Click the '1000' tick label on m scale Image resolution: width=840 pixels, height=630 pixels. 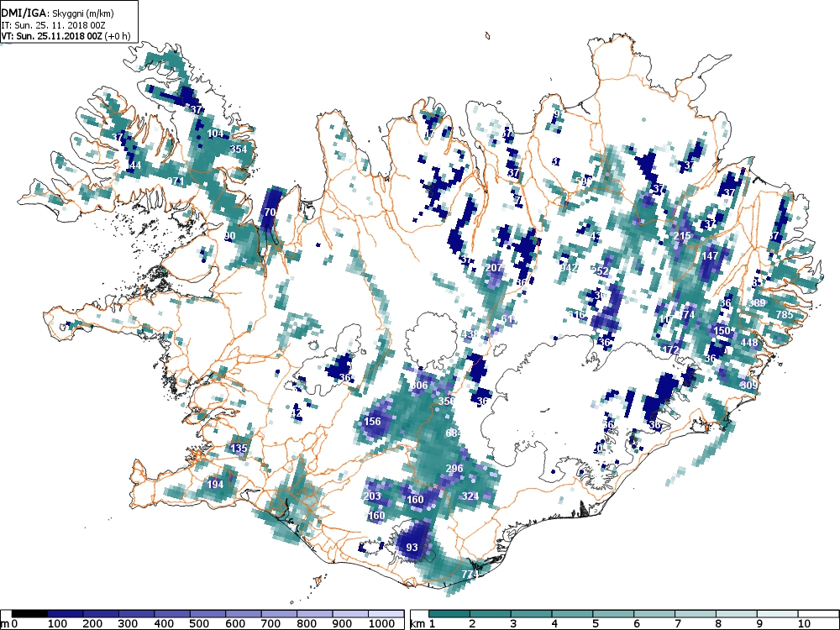pyautogui.click(x=381, y=623)
